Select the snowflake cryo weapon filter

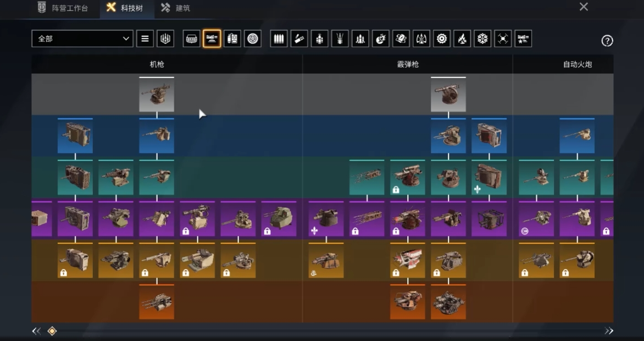pos(482,38)
